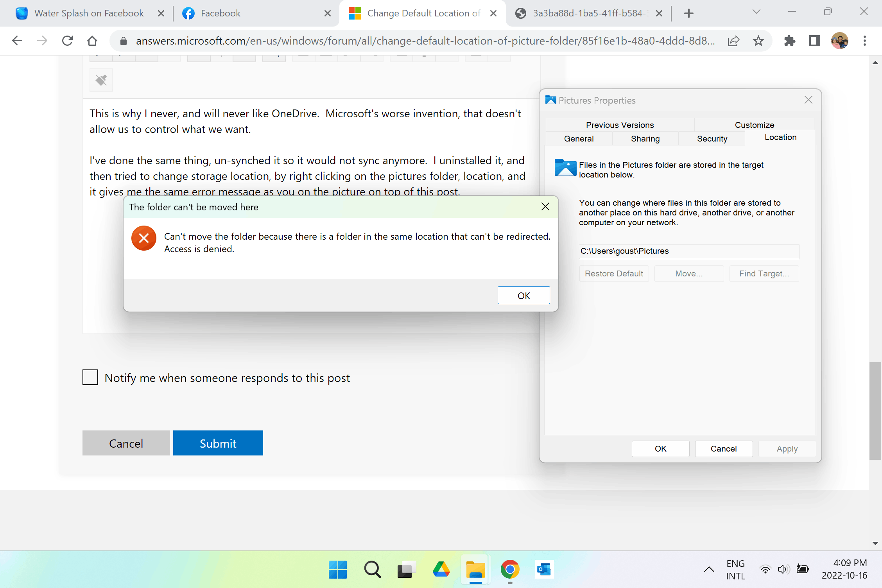Click the browser reload icon
Image resolution: width=882 pixels, height=588 pixels.
point(67,41)
